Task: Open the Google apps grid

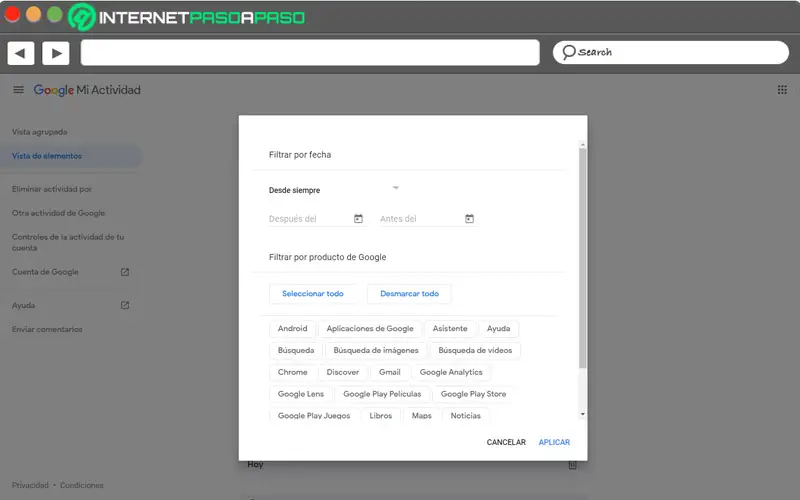Action: click(x=782, y=90)
